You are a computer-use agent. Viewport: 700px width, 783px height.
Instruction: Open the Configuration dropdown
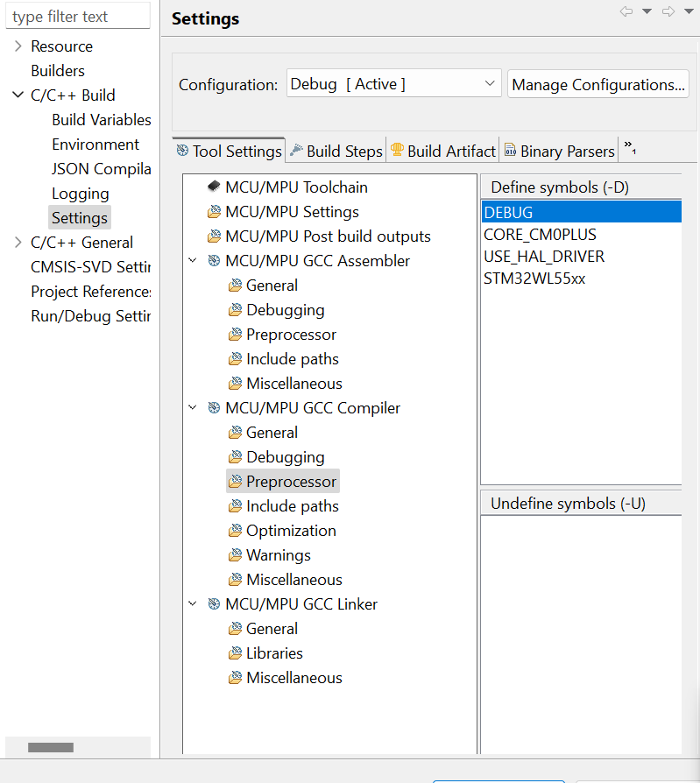coord(393,84)
